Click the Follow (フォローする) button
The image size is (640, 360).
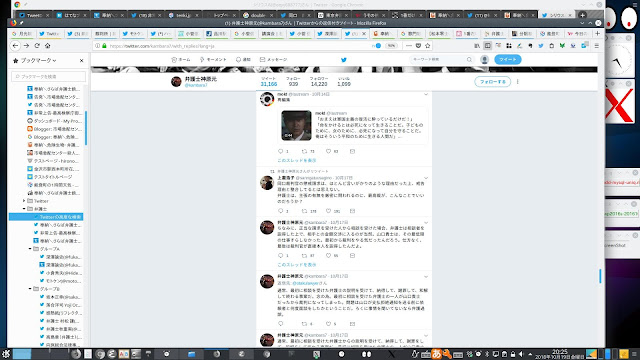[493, 82]
